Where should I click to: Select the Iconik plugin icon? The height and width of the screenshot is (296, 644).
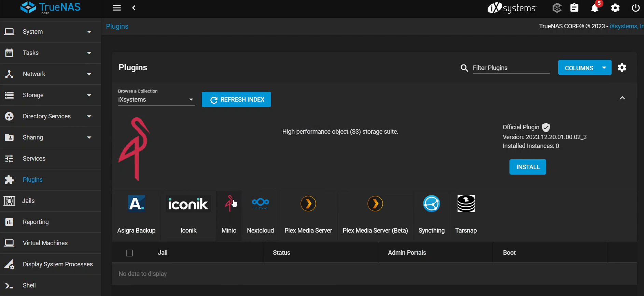pyautogui.click(x=188, y=204)
